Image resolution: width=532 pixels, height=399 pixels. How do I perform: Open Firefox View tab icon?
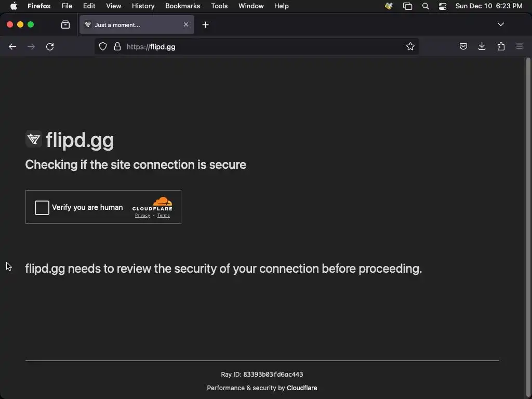click(x=65, y=25)
